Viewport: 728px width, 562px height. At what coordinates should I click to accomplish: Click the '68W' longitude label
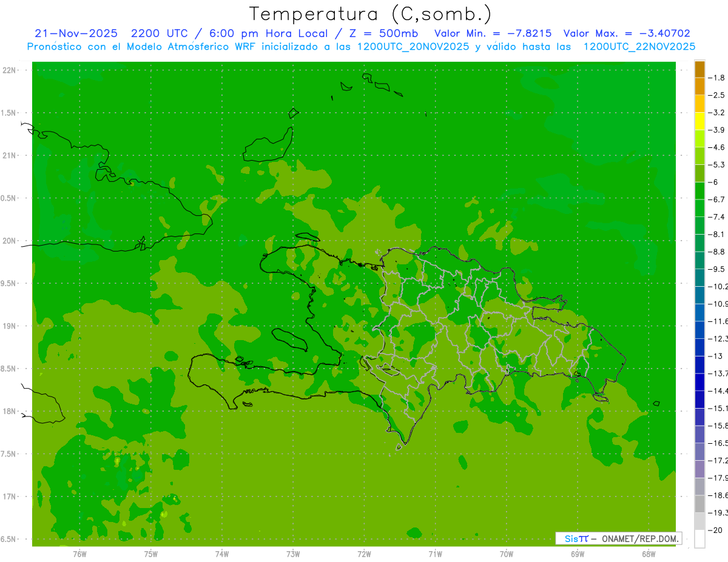[x=649, y=554]
